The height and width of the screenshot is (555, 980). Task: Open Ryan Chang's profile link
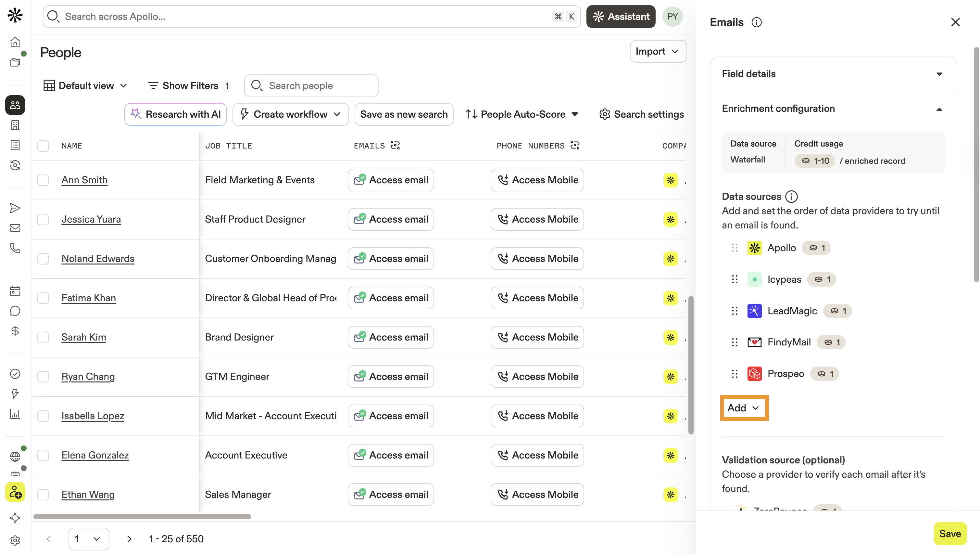[88, 377]
